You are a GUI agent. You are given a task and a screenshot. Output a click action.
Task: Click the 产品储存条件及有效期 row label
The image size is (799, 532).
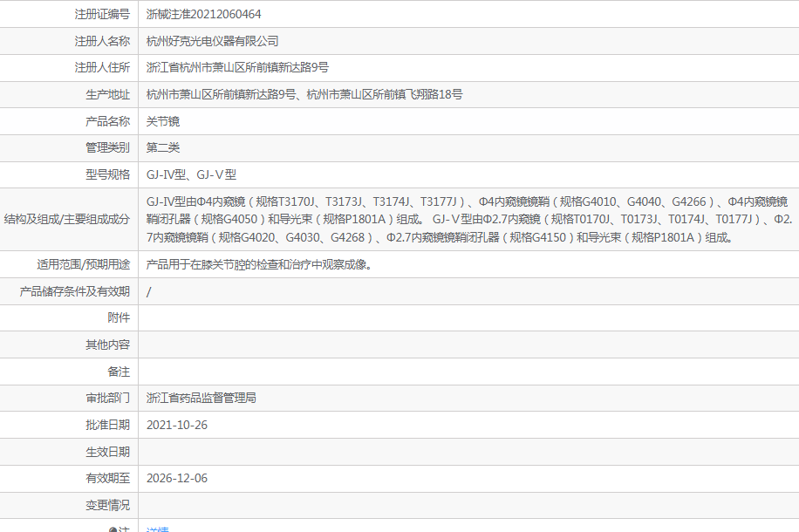75,291
